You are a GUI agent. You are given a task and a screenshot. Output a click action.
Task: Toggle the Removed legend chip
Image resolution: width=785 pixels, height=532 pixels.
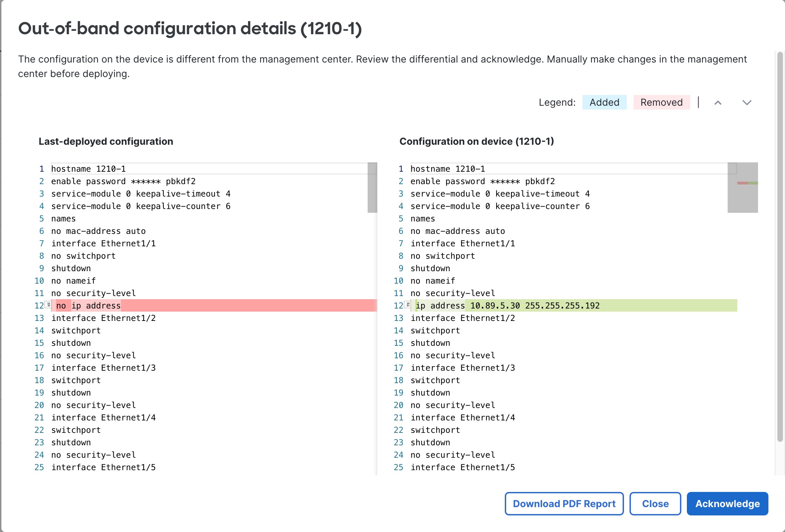(x=661, y=102)
